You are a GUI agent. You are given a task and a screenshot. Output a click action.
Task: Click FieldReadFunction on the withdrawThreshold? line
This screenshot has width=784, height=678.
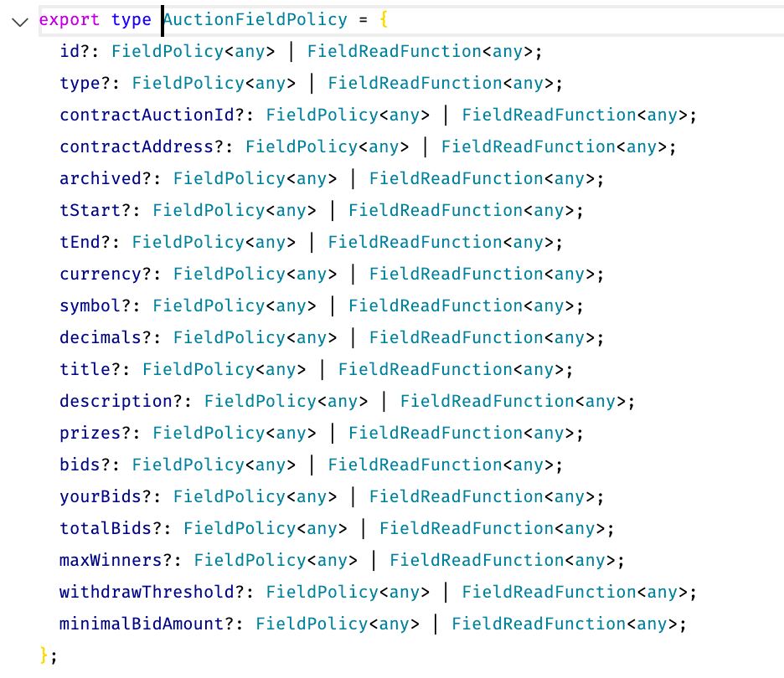(x=549, y=592)
